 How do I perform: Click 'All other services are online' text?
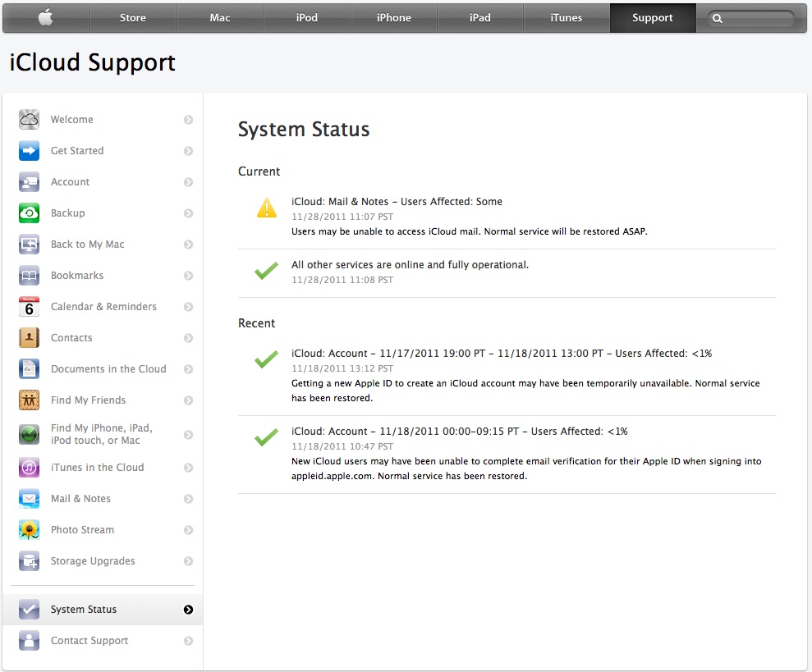[x=410, y=264]
